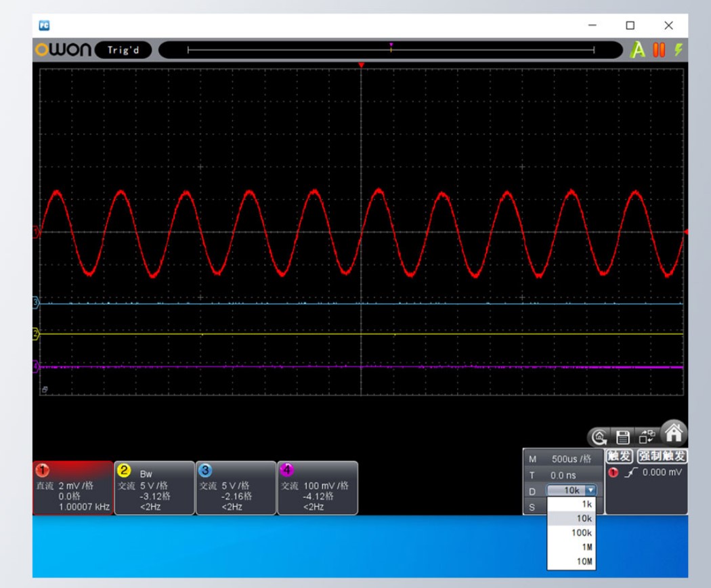Viewport: 711px width, 588px height.
Task: Click the 触发 trigger button
Action: [620, 456]
